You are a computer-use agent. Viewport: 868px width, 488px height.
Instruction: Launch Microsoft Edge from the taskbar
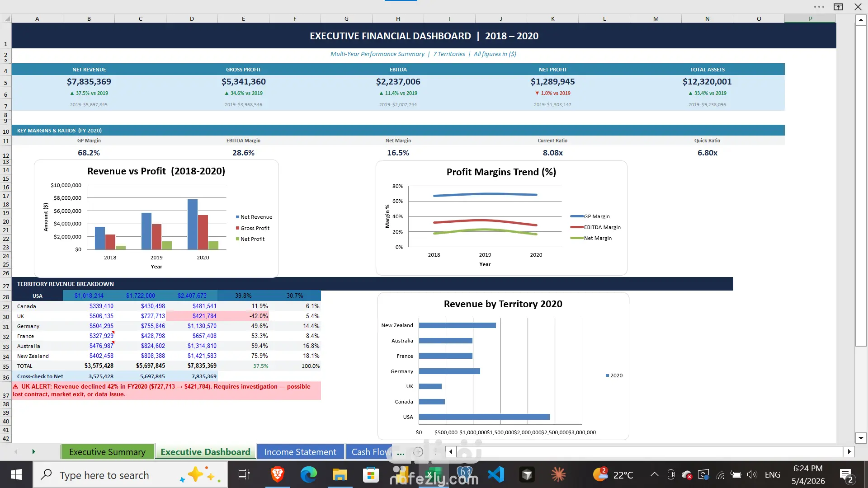tap(308, 474)
